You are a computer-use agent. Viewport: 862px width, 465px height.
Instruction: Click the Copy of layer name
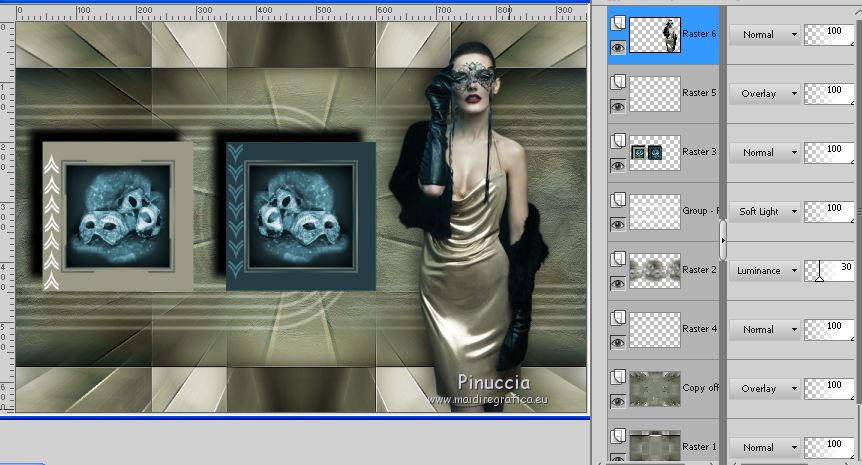pos(700,388)
